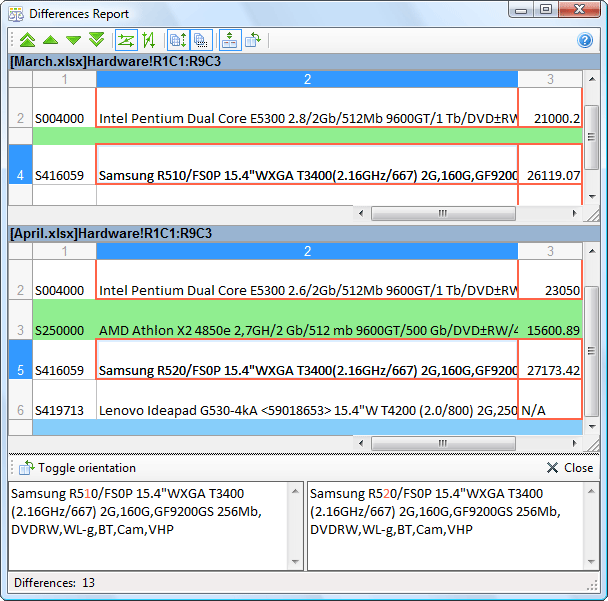Select row 6 header in April sheet
The width and height of the screenshot is (608, 601).
[21, 399]
